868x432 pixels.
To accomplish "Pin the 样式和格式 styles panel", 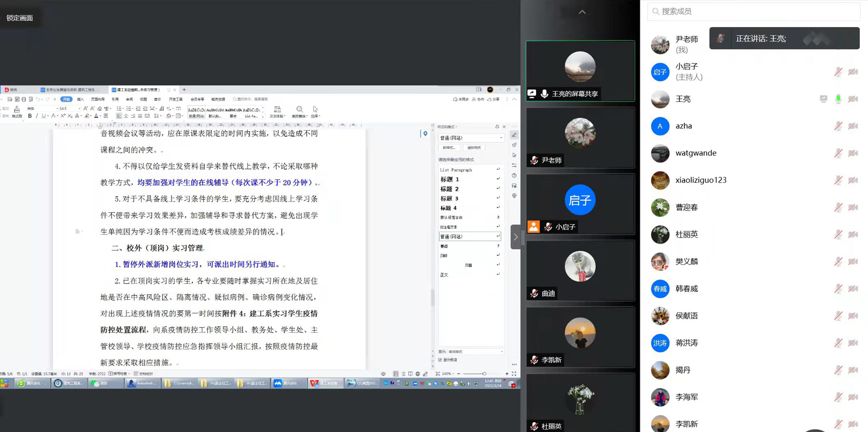I will [x=497, y=127].
